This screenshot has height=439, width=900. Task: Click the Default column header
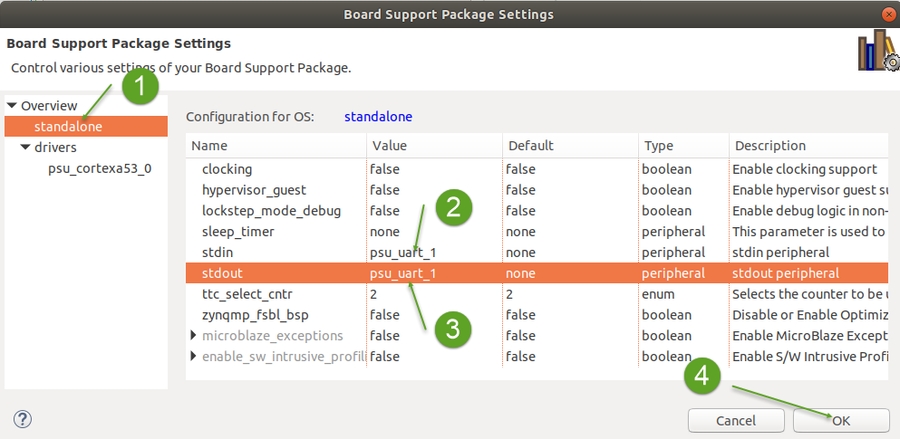tap(530, 146)
